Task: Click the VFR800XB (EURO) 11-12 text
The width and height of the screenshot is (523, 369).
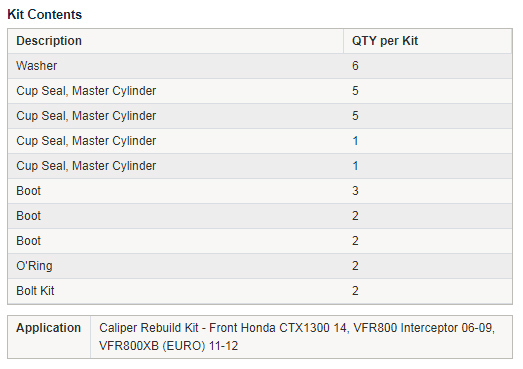Action: coord(168,346)
